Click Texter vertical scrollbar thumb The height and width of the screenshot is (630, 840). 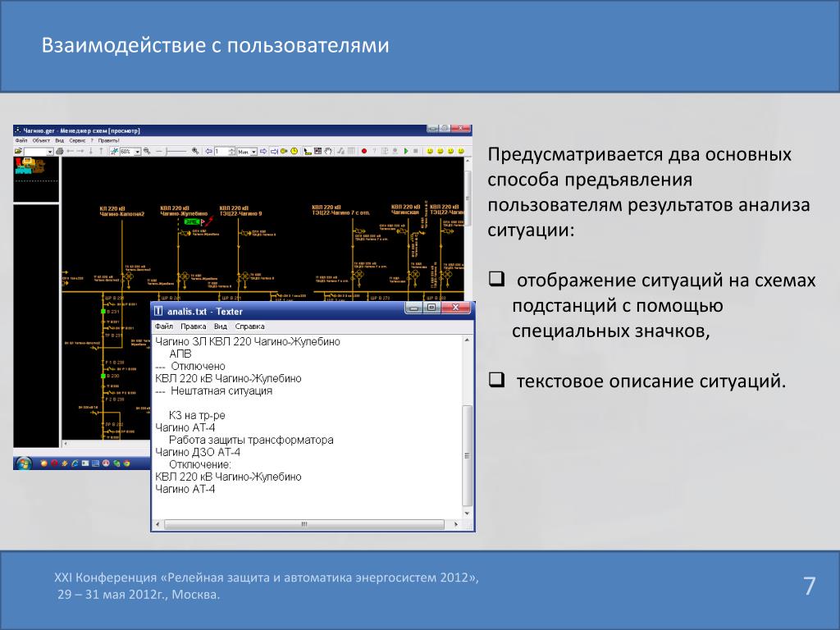coord(467,455)
